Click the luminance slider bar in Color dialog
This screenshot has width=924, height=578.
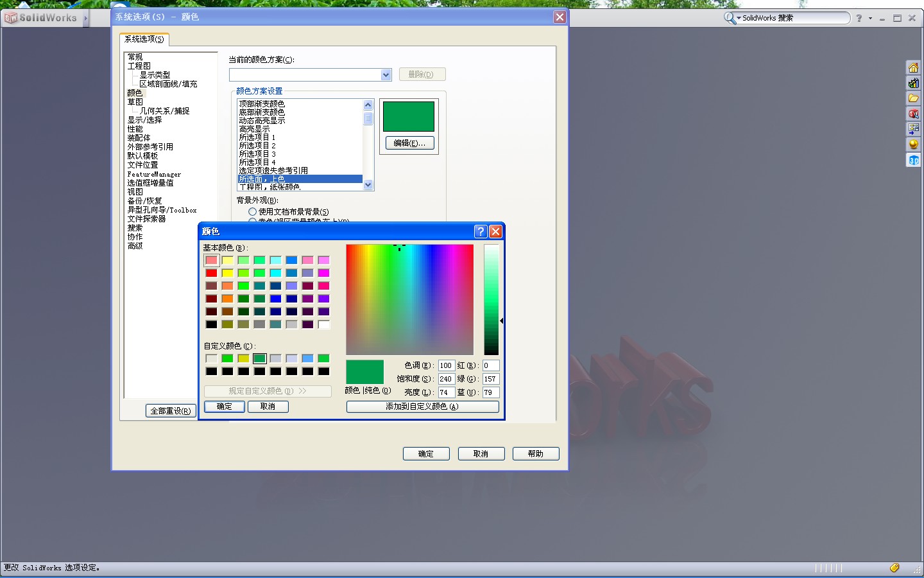tap(492, 299)
